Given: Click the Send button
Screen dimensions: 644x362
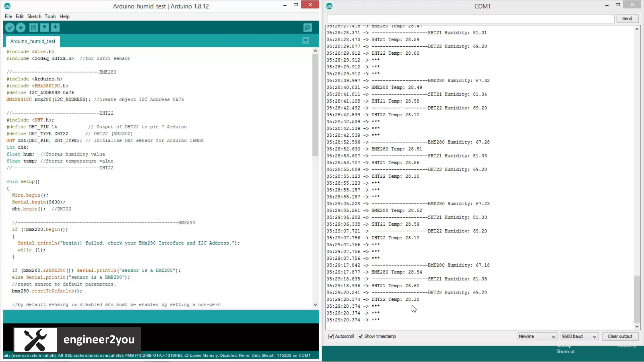Looking at the screenshot, I should [x=627, y=18].
